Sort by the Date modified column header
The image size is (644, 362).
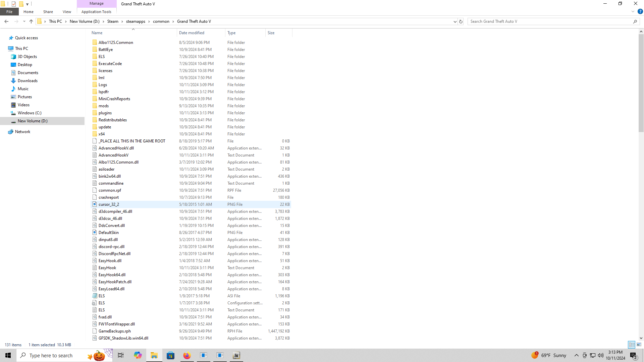192,33
